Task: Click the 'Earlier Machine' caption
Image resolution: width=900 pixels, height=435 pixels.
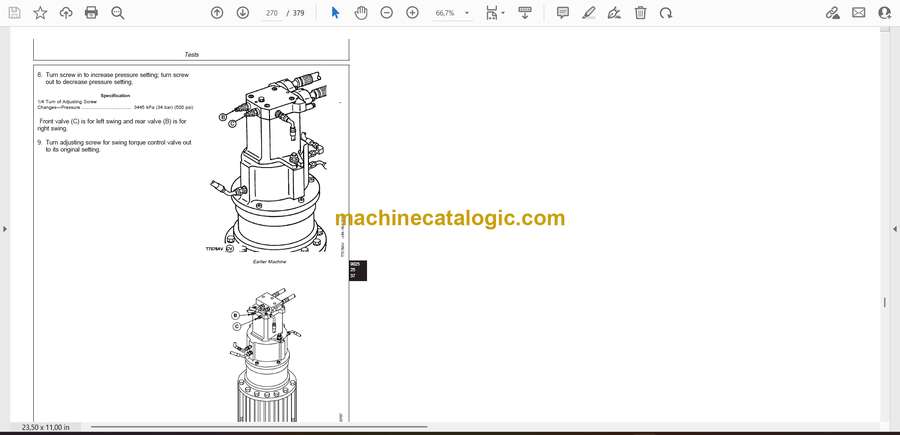Action: click(x=270, y=262)
